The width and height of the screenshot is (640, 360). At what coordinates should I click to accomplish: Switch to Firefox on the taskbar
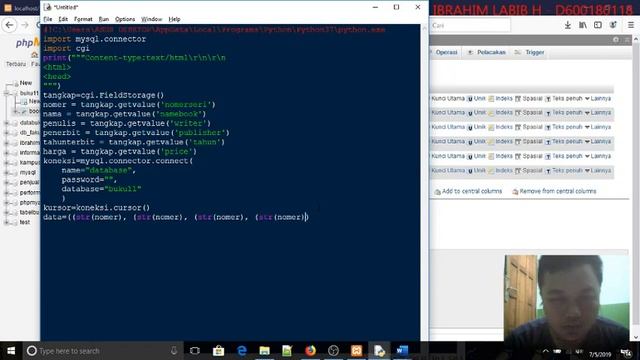[x=310, y=351]
